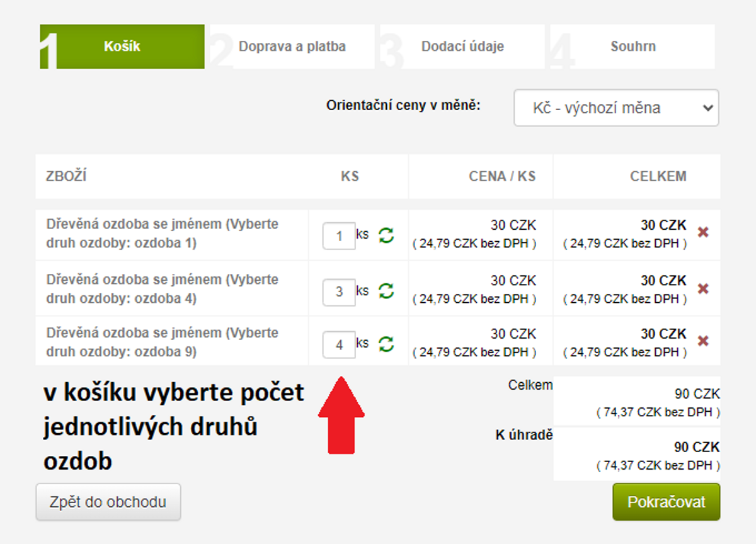Image resolution: width=756 pixels, height=544 pixels.
Task: Focus quantity field for ozdoba 1
Action: tap(339, 237)
